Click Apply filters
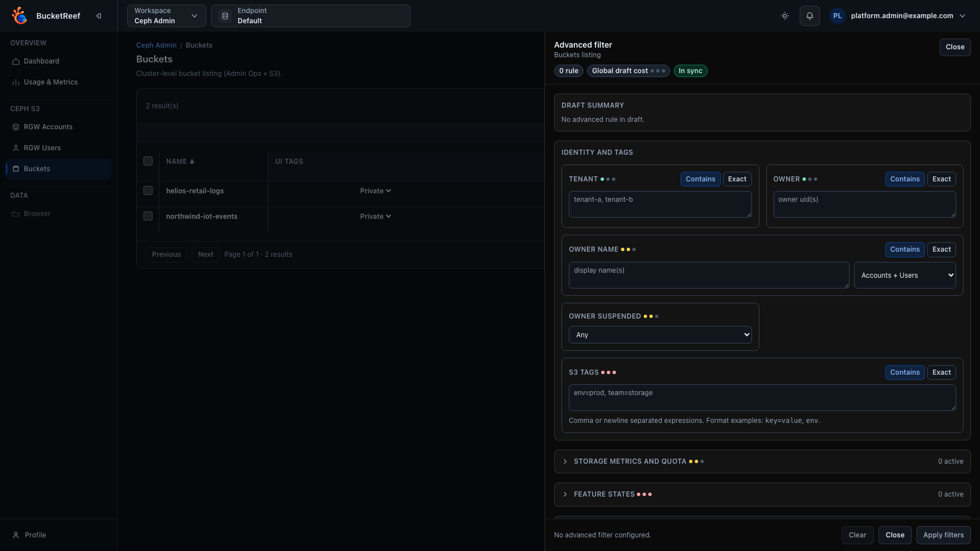 coord(943,535)
